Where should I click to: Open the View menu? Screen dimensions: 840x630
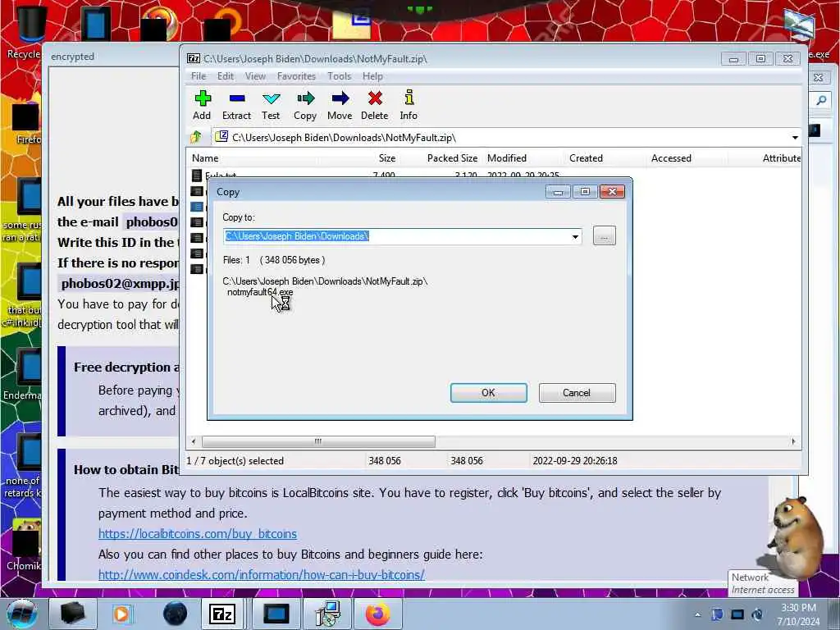pos(255,76)
